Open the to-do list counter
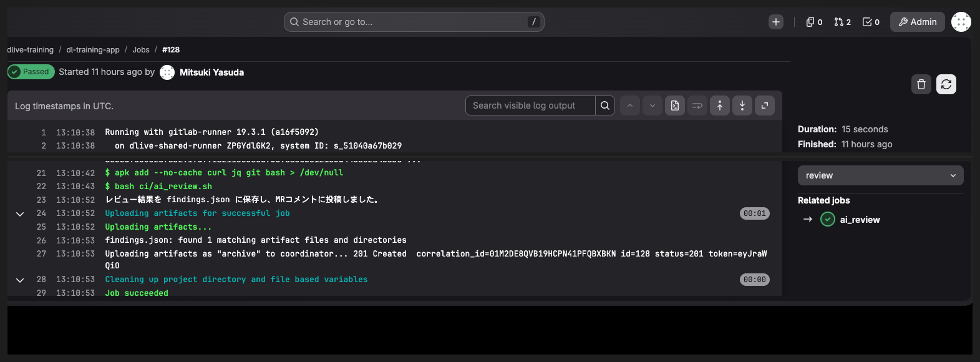Viewport: 980px width, 362px height. click(x=871, y=22)
